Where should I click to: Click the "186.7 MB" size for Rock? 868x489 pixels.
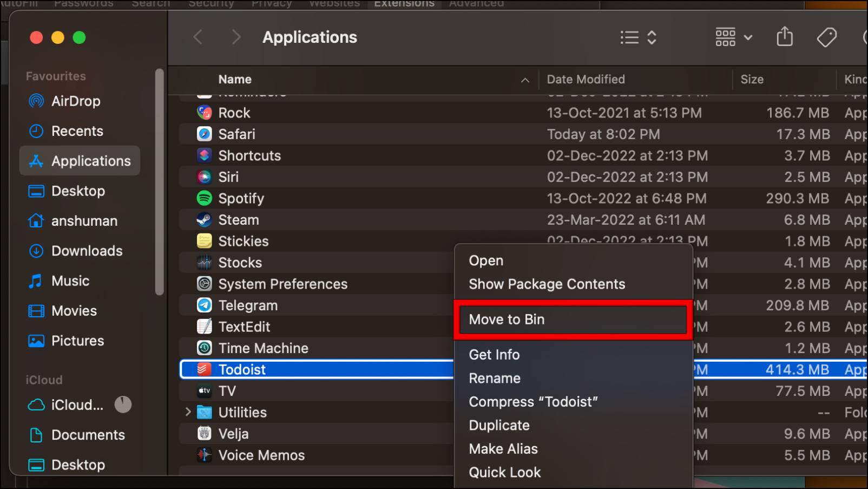click(x=798, y=113)
